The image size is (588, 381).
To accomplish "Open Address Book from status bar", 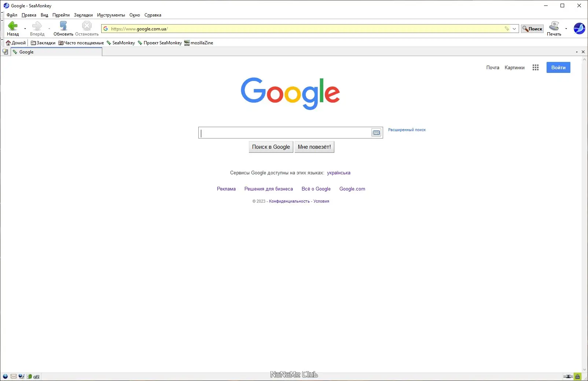I will click(29, 376).
